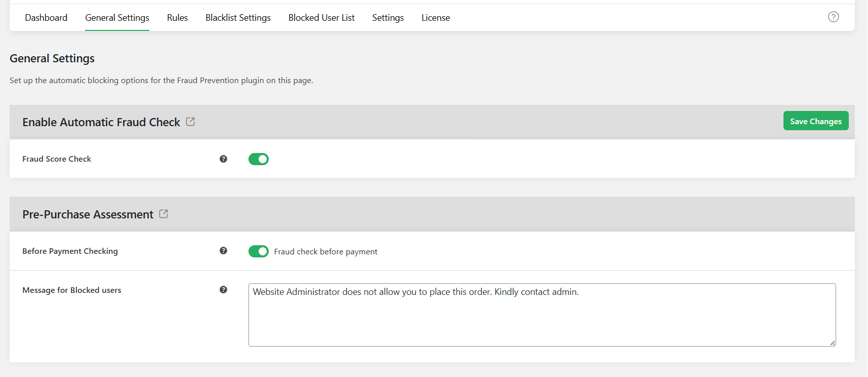
Task: Open the Settings tab
Action: pos(387,17)
